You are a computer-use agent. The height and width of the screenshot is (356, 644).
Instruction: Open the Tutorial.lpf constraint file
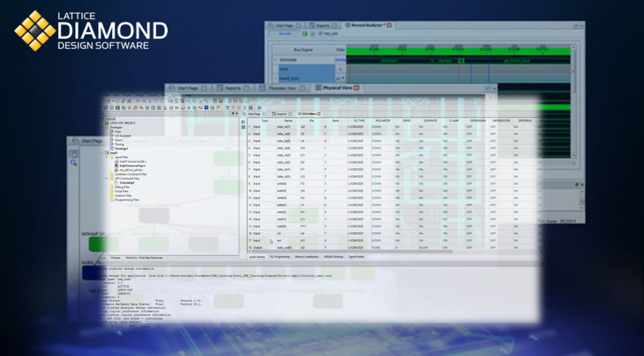tap(127, 183)
